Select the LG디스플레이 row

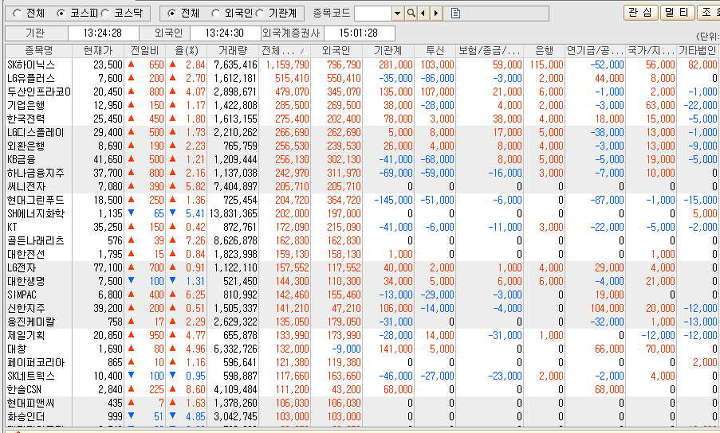[362, 132]
